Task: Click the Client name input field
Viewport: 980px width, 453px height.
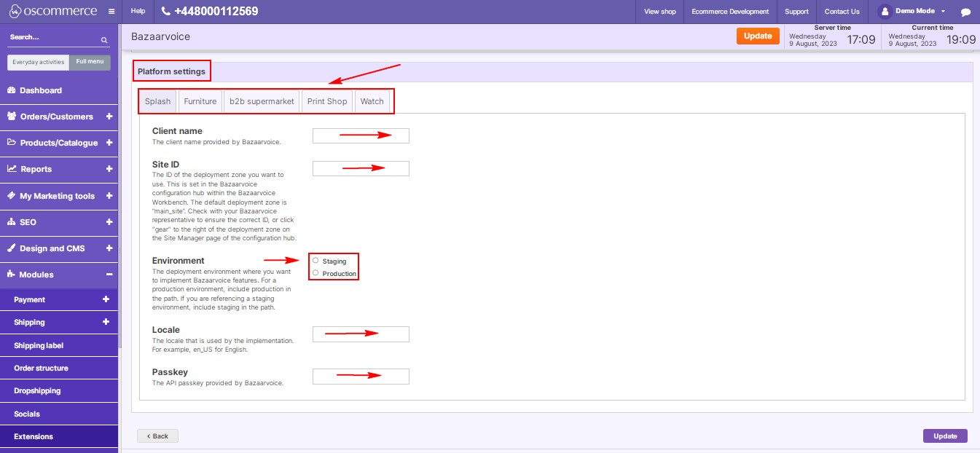Action: pos(361,135)
